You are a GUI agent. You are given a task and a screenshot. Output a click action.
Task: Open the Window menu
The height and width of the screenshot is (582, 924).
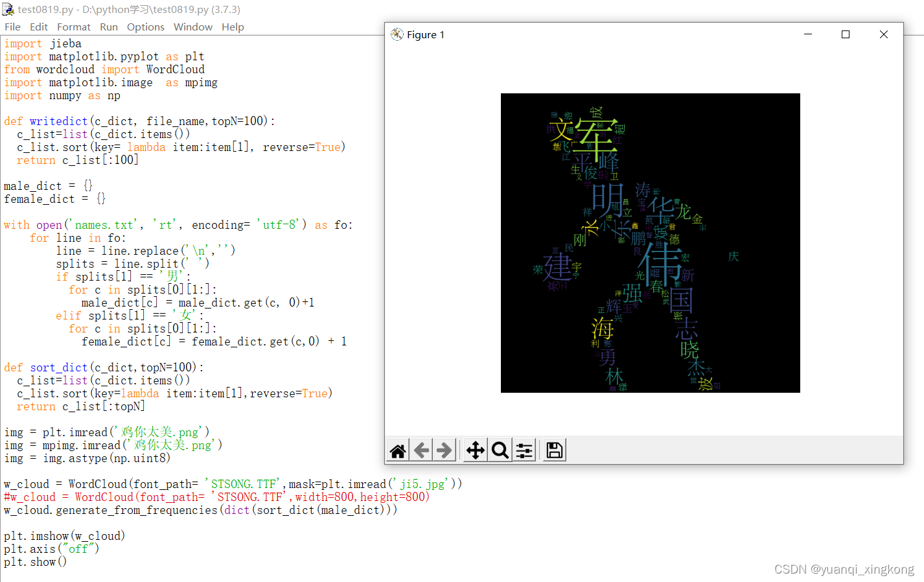[193, 27]
